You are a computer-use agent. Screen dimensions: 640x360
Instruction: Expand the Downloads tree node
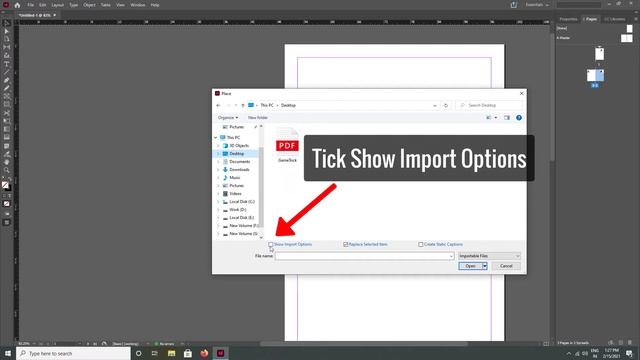point(218,170)
